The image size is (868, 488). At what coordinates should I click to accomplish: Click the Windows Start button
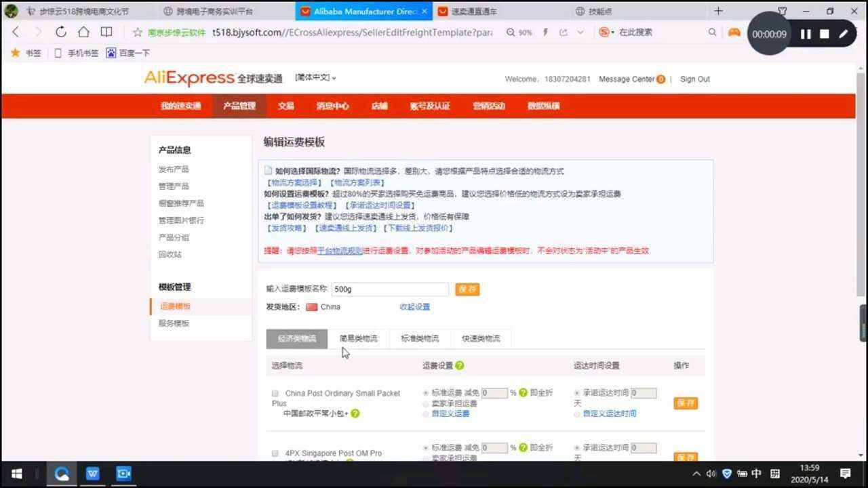[x=16, y=473]
